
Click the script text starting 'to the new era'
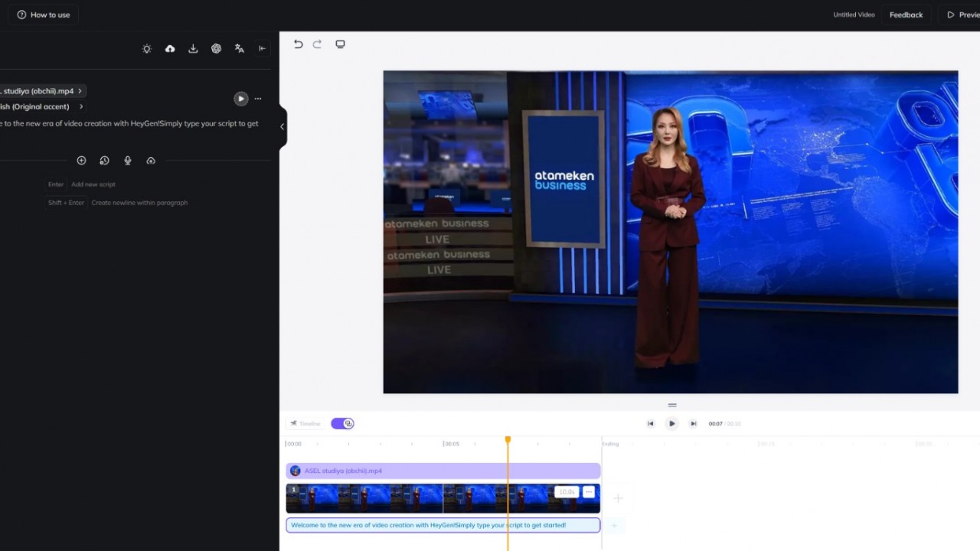[x=129, y=123]
